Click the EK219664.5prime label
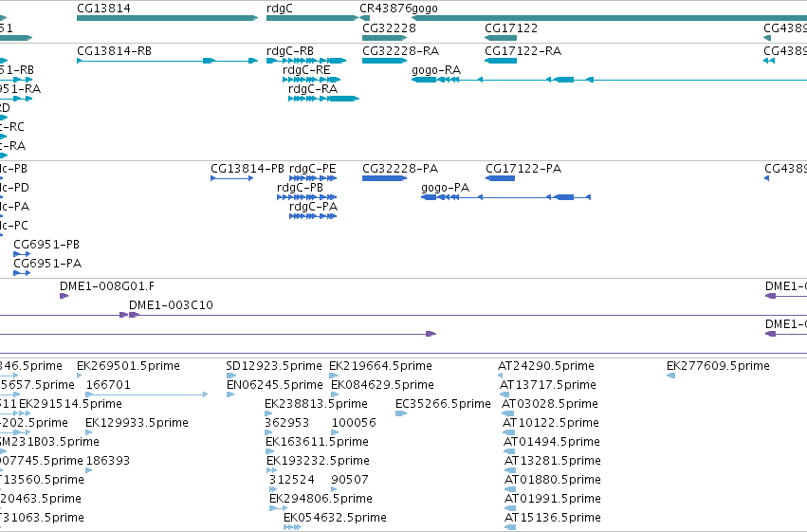The image size is (807, 532). coord(380,366)
